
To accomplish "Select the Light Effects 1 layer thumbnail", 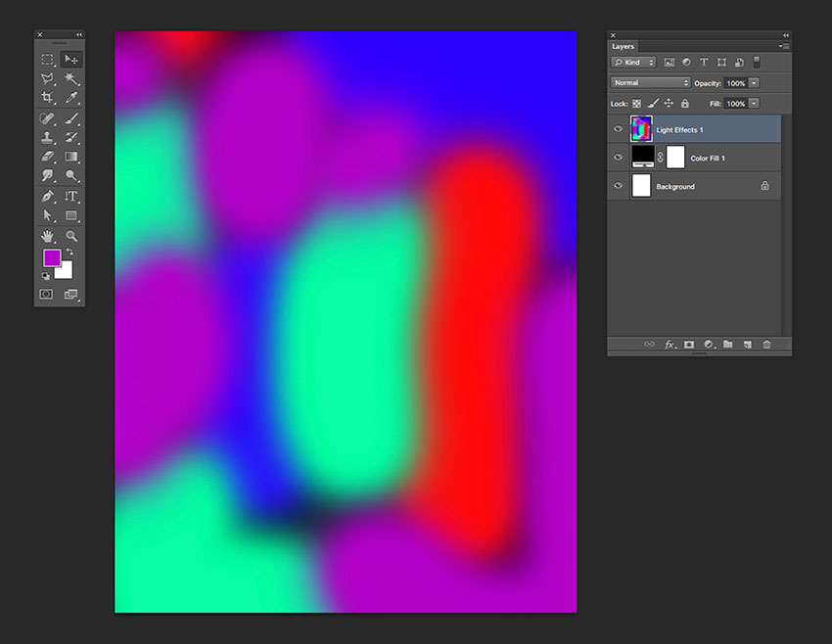I will 641,129.
